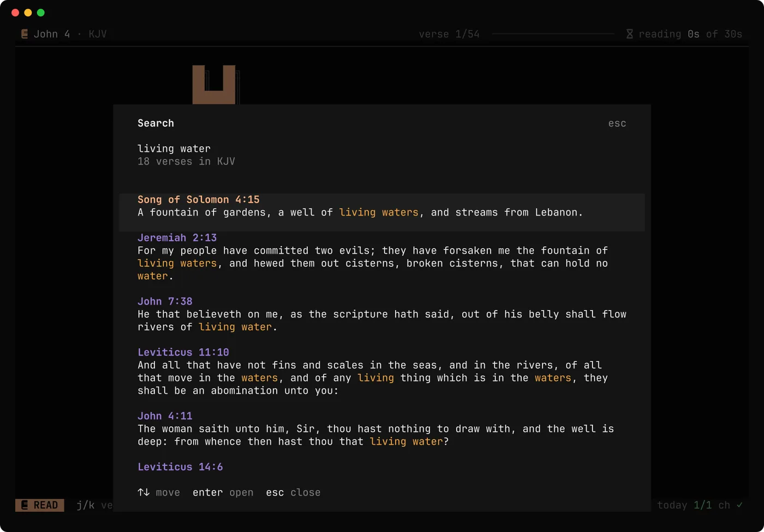Click the yellow macOS minimize button
The height and width of the screenshot is (532, 764).
pos(28,13)
